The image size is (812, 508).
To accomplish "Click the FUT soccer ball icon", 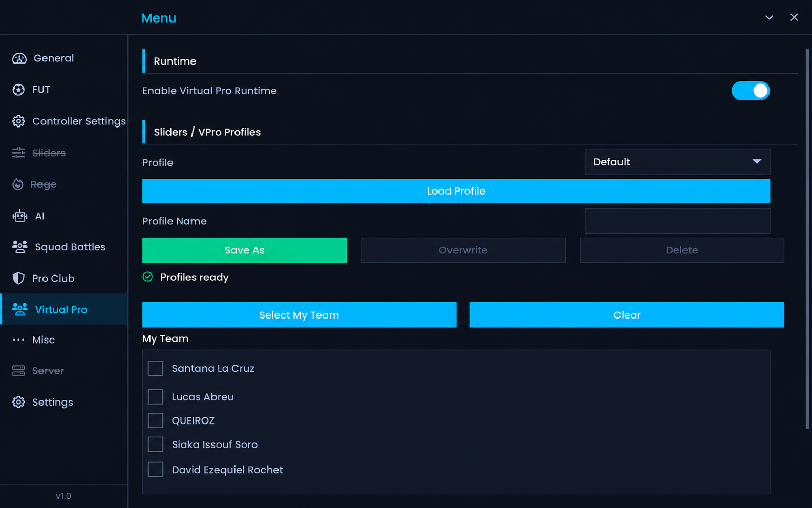I will pos(18,90).
